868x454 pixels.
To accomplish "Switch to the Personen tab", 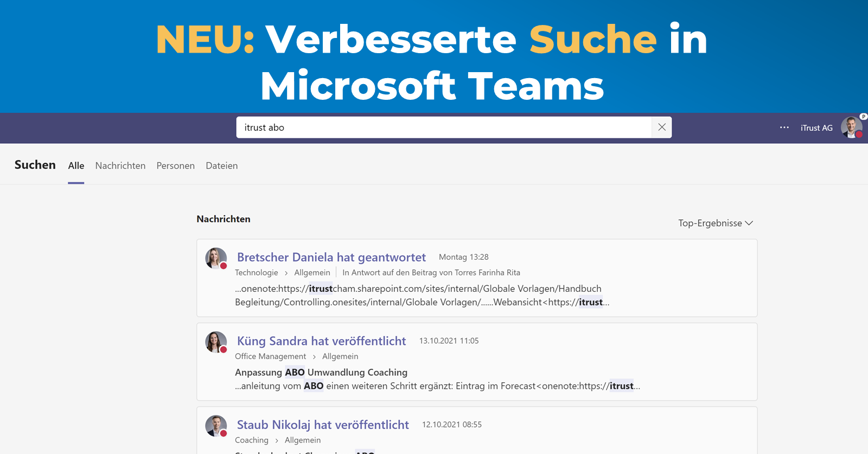I will point(175,166).
